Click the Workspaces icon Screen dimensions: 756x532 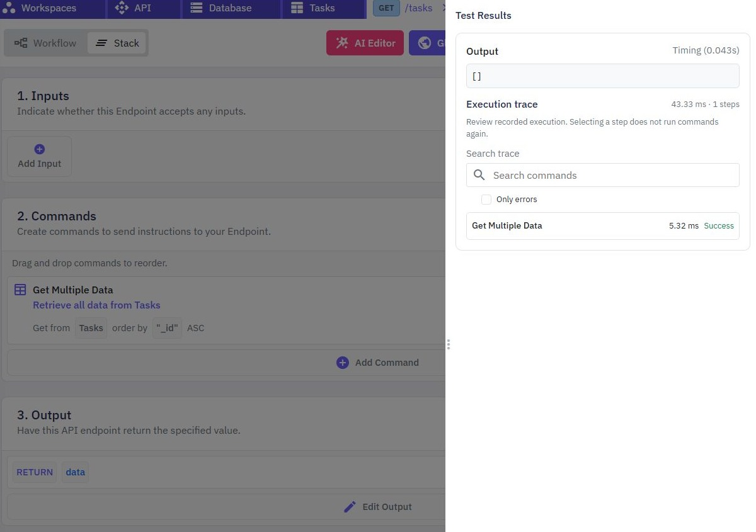pos(9,8)
